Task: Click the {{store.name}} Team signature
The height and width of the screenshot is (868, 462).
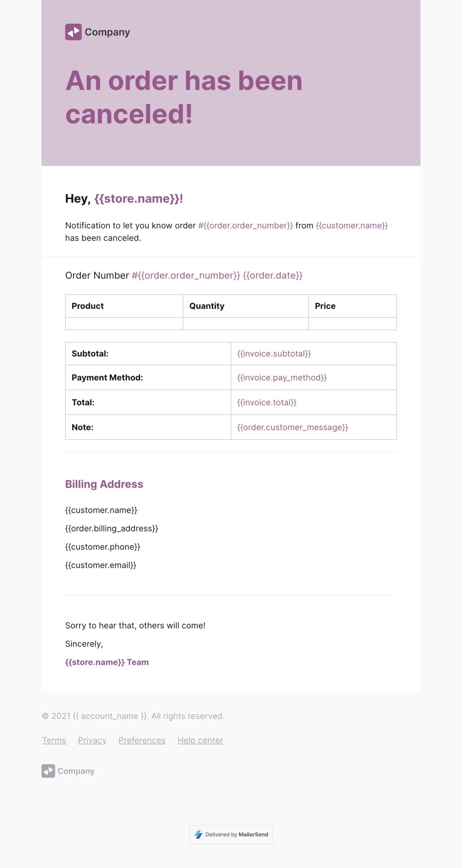Action: pyautogui.click(x=107, y=662)
